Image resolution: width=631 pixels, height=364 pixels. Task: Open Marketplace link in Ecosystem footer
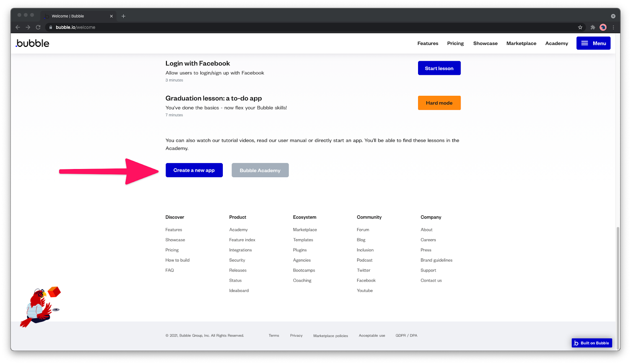305,230
